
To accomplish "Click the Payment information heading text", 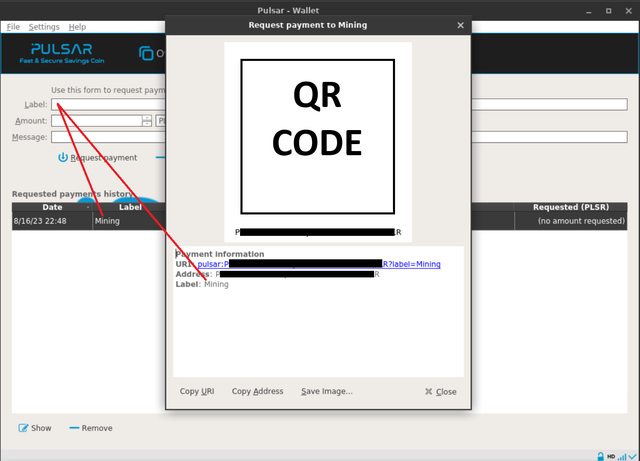I will click(x=220, y=254).
